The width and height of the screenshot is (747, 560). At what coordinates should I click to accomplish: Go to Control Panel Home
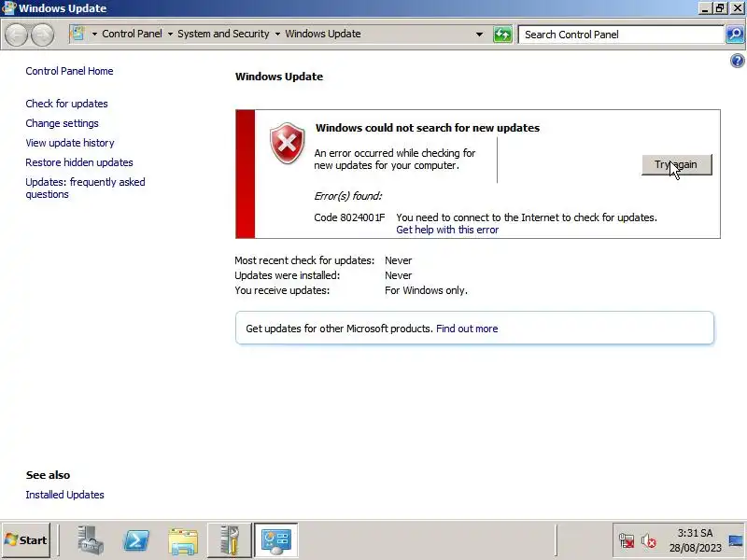point(69,71)
